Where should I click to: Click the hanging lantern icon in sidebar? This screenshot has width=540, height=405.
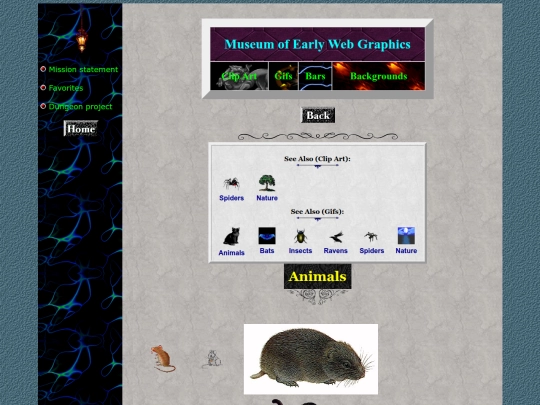click(82, 39)
